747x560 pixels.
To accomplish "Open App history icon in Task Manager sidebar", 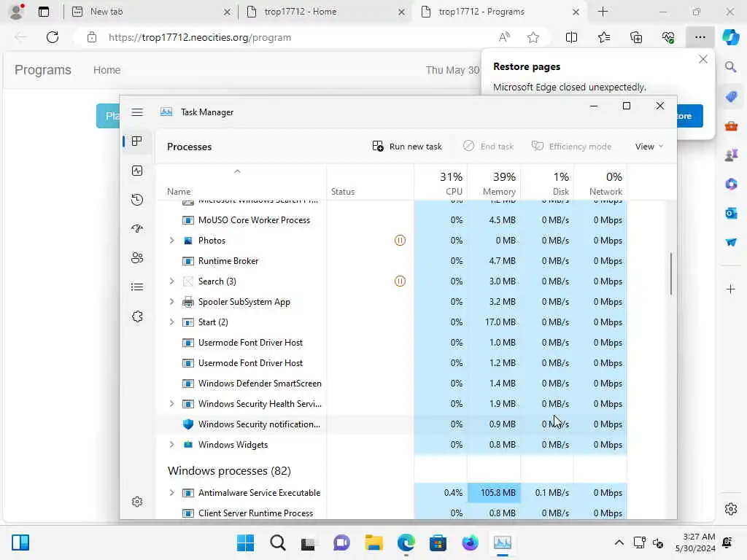I will (x=137, y=200).
